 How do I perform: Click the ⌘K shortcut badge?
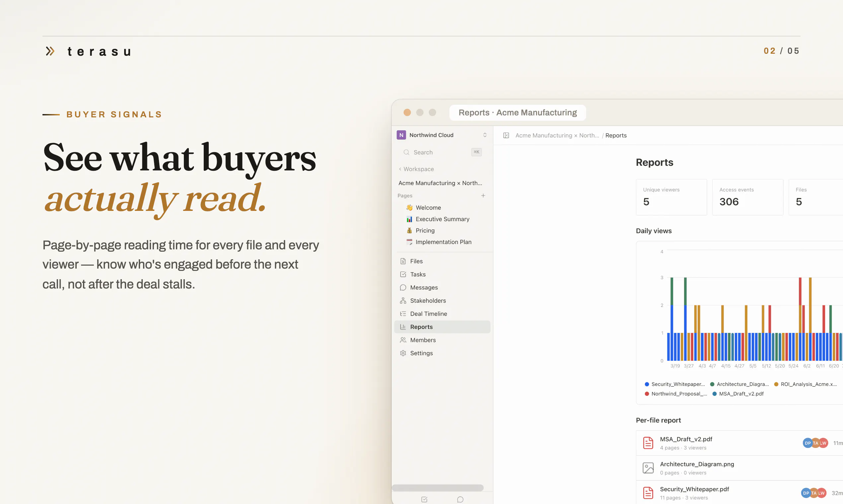point(476,152)
